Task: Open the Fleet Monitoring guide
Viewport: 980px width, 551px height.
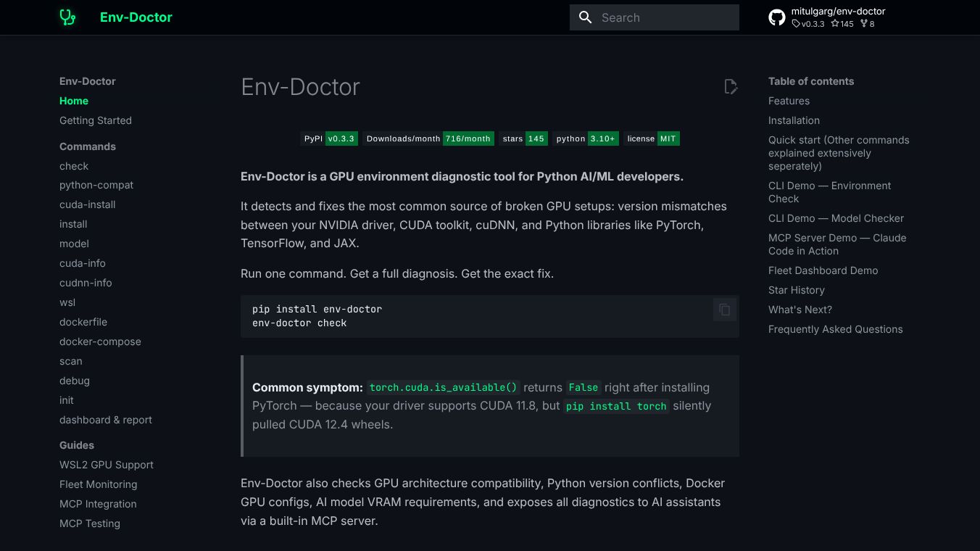Action: coord(98,484)
